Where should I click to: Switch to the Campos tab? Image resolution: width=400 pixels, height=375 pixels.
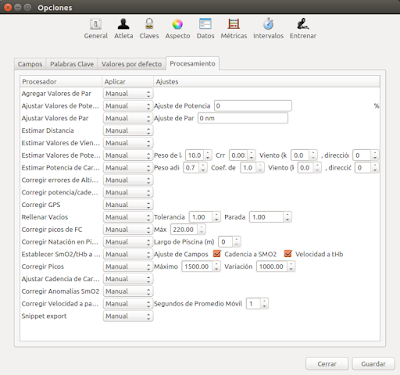[30, 64]
